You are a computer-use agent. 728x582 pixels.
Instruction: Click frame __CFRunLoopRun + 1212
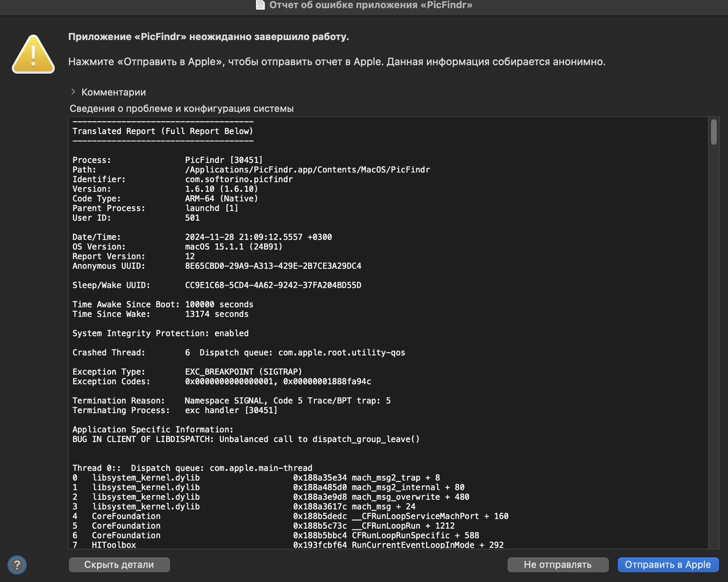(264, 526)
